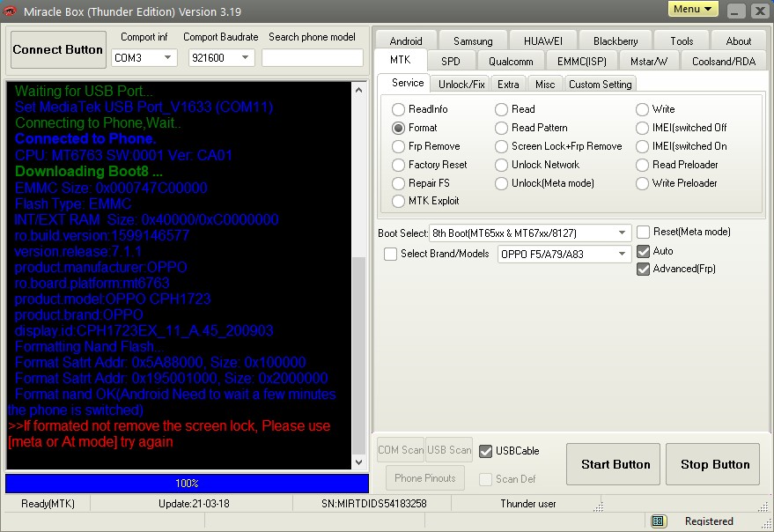Click the 100% blue progress bar
Image resolution: width=774 pixels, height=532 pixels.
(187, 483)
